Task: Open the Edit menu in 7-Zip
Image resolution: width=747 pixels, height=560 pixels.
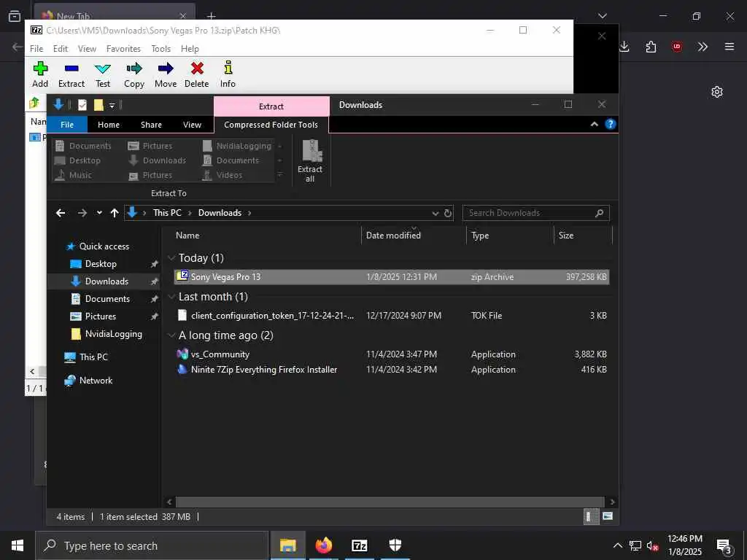Action: [61, 49]
